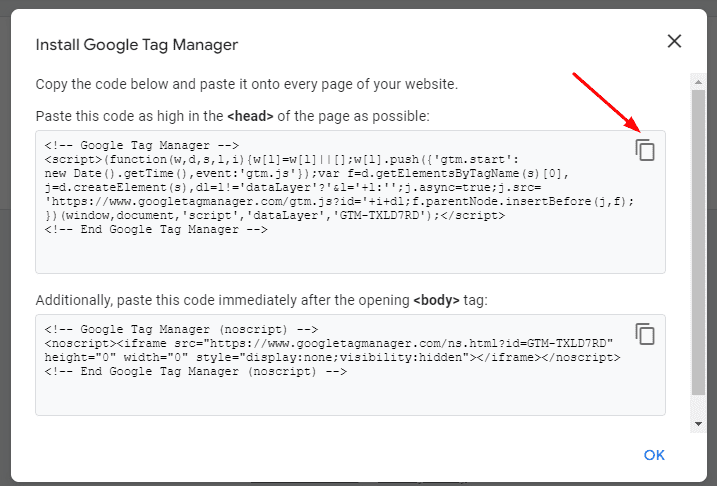This screenshot has width=717, height=486.
Task: Click the GTM-TXLD7RD ID in the head script
Action: 379,215
